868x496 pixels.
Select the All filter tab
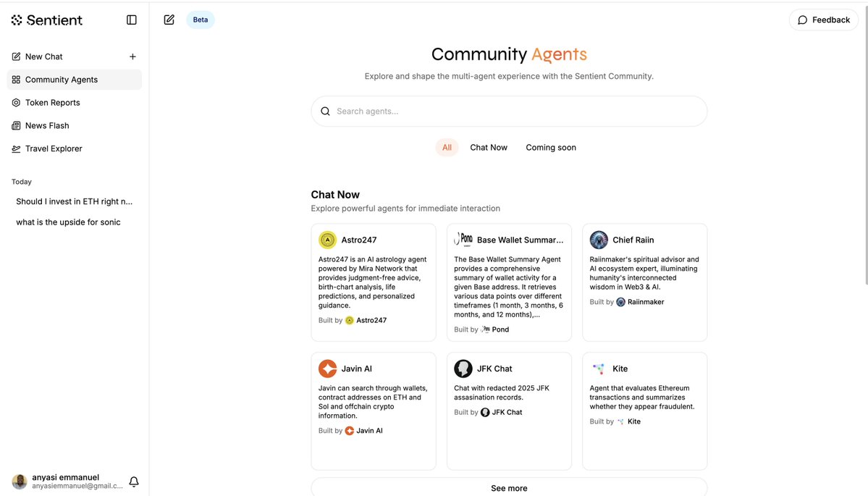447,147
